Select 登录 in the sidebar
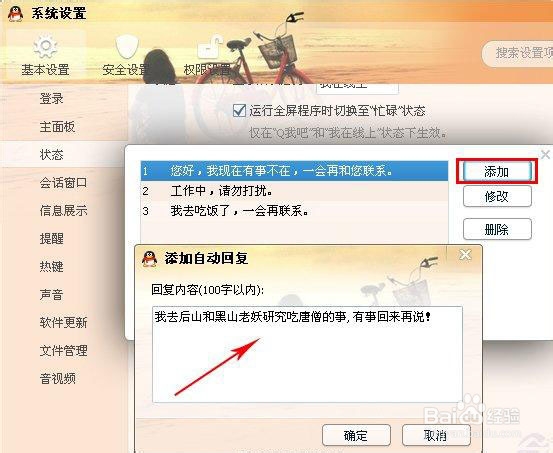The height and width of the screenshot is (453, 553). [51, 98]
